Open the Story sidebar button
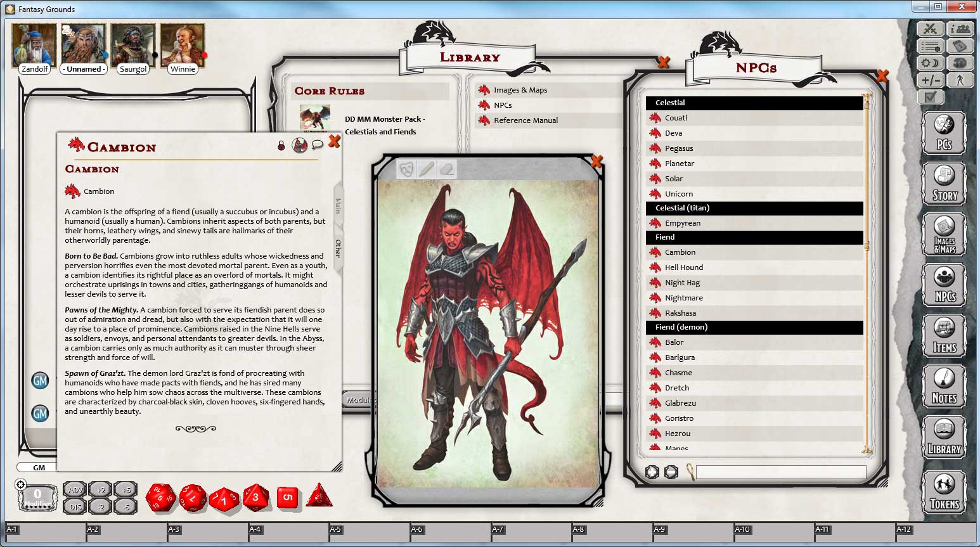 [945, 184]
